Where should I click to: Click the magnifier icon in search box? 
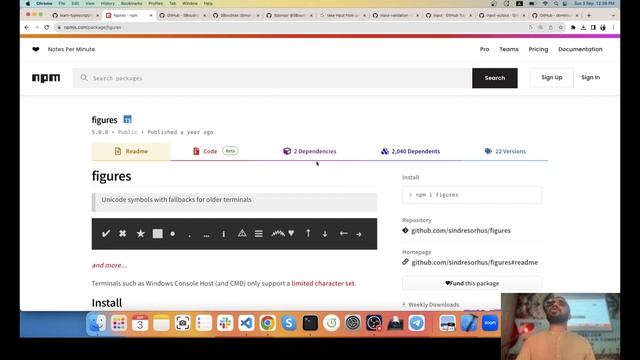[x=84, y=78]
